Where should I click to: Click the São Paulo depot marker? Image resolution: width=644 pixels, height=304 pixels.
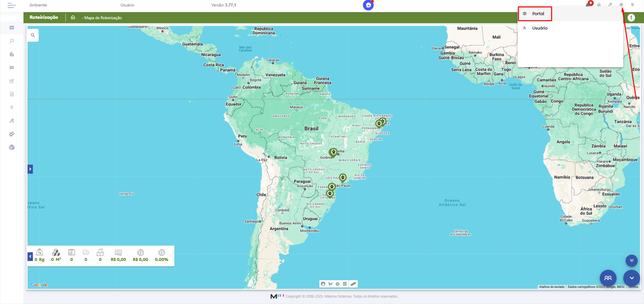(343, 178)
